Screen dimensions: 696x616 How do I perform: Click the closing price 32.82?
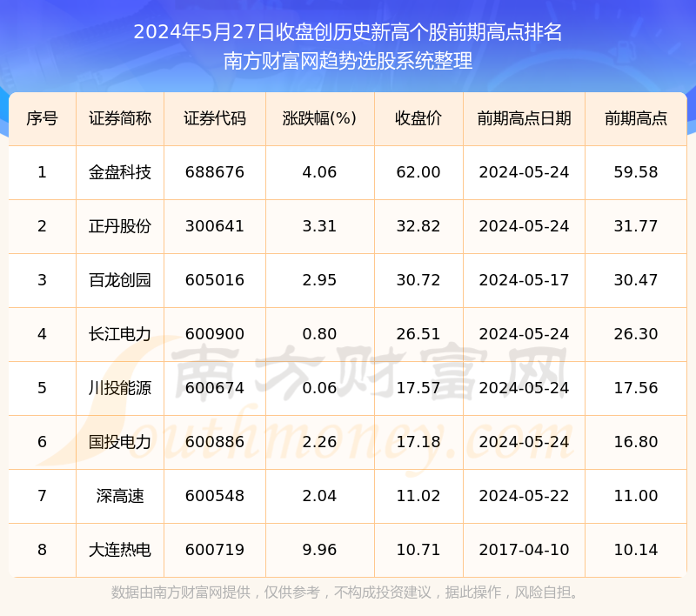point(418,226)
